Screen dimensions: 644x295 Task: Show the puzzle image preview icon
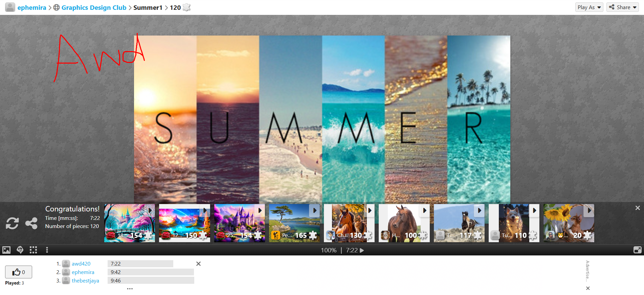point(6,250)
